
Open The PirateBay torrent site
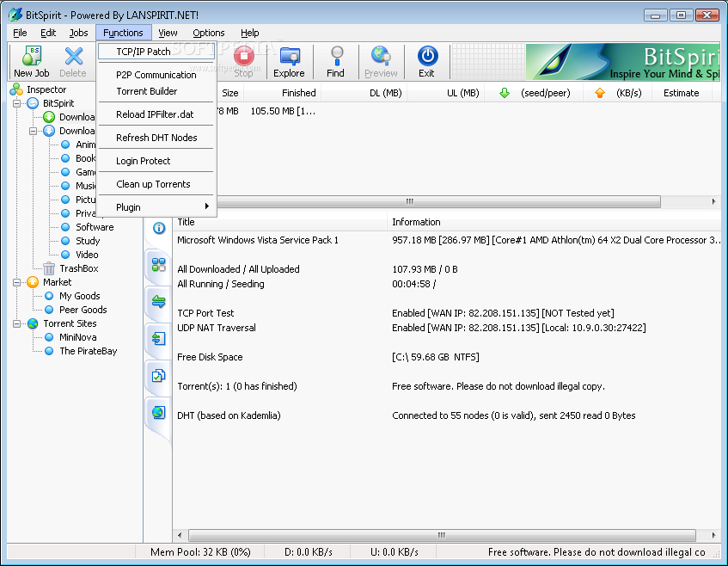(88, 351)
